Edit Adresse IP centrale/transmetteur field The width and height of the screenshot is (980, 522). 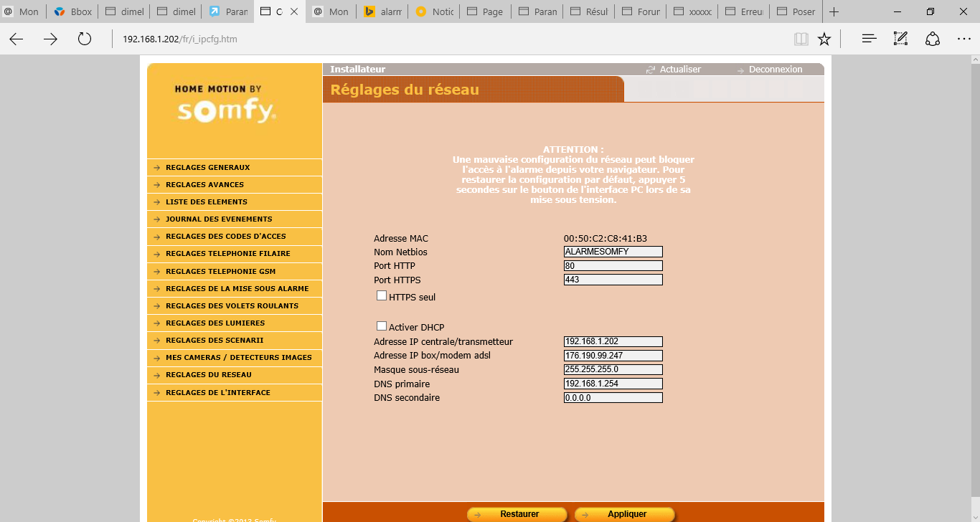(613, 342)
